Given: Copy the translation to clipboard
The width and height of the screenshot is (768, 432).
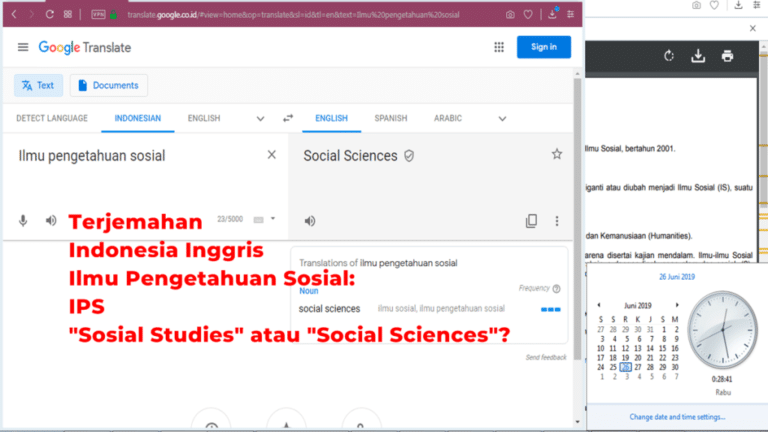Looking at the screenshot, I should [x=531, y=221].
